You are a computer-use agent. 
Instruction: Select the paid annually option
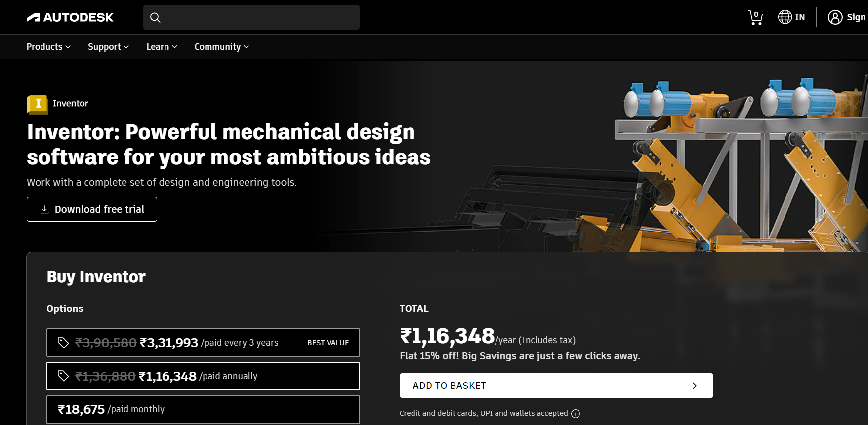[203, 376]
